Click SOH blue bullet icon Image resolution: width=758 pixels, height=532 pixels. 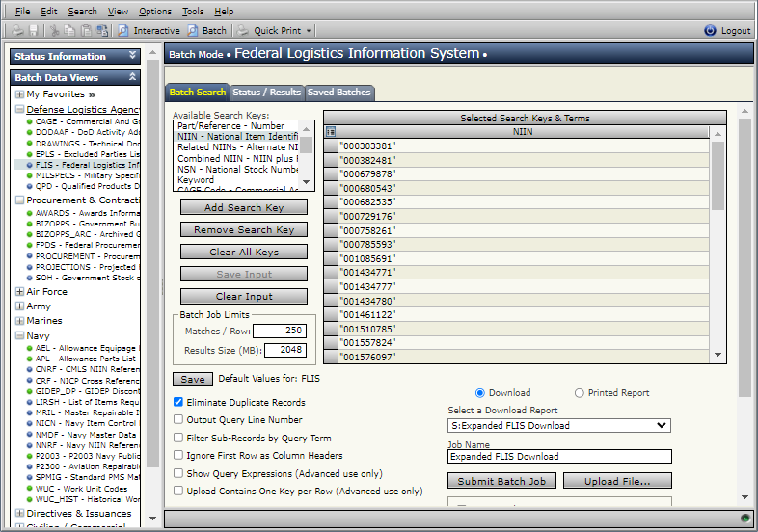pyautogui.click(x=30, y=278)
